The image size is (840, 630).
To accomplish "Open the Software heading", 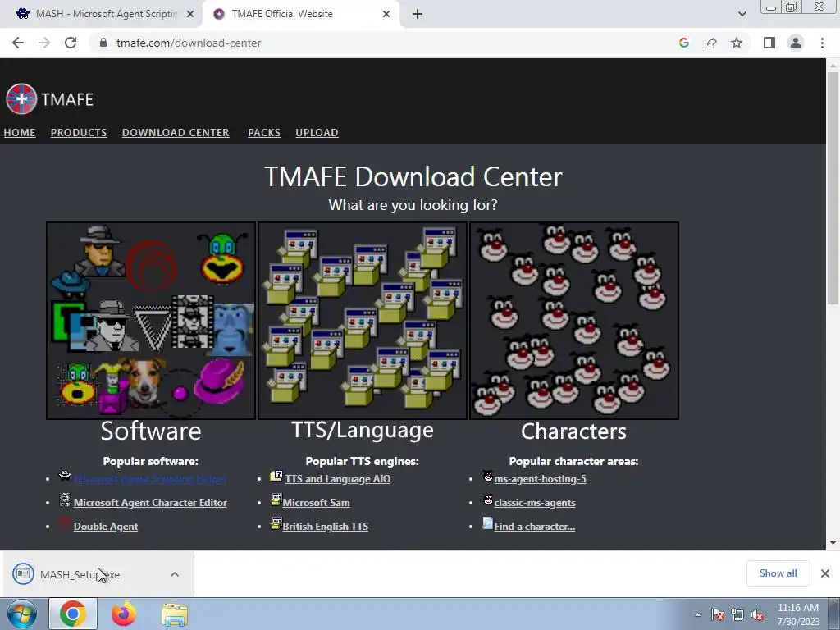I will [x=151, y=431].
